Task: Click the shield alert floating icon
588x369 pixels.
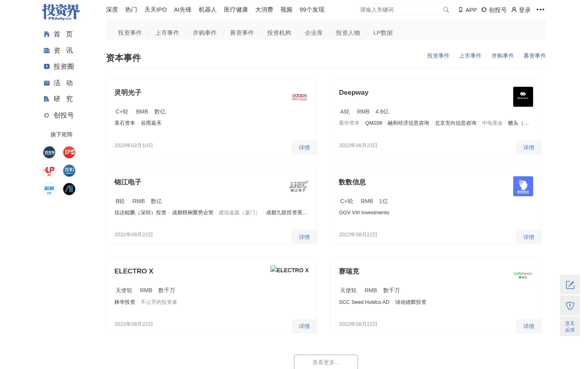Action: 570,306
